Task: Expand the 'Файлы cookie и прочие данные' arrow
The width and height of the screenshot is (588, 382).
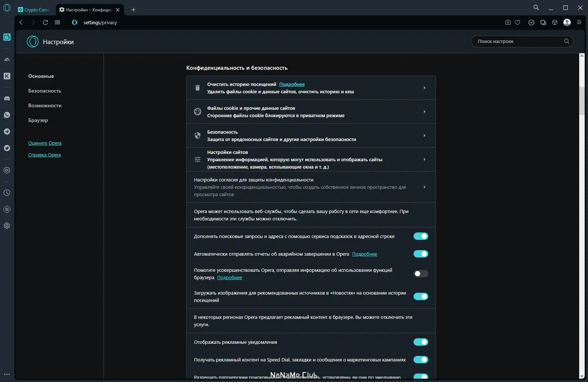Action: (425, 112)
